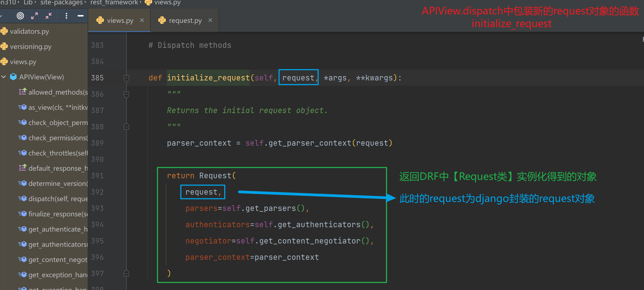Select allowed_methods in structure tree
This screenshot has width=644, height=290.
(x=58, y=92)
